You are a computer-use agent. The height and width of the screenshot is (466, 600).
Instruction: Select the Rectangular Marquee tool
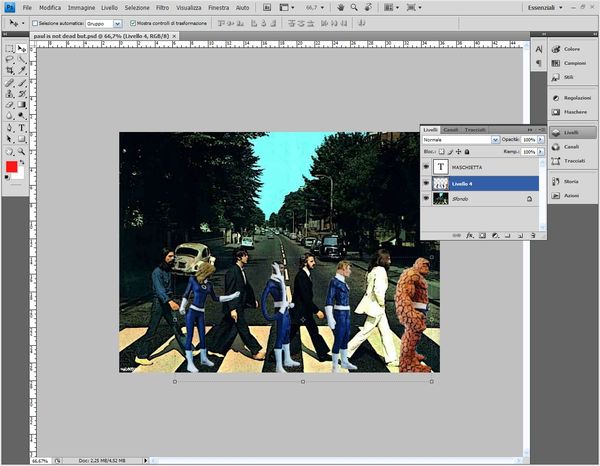tap(10, 49)
